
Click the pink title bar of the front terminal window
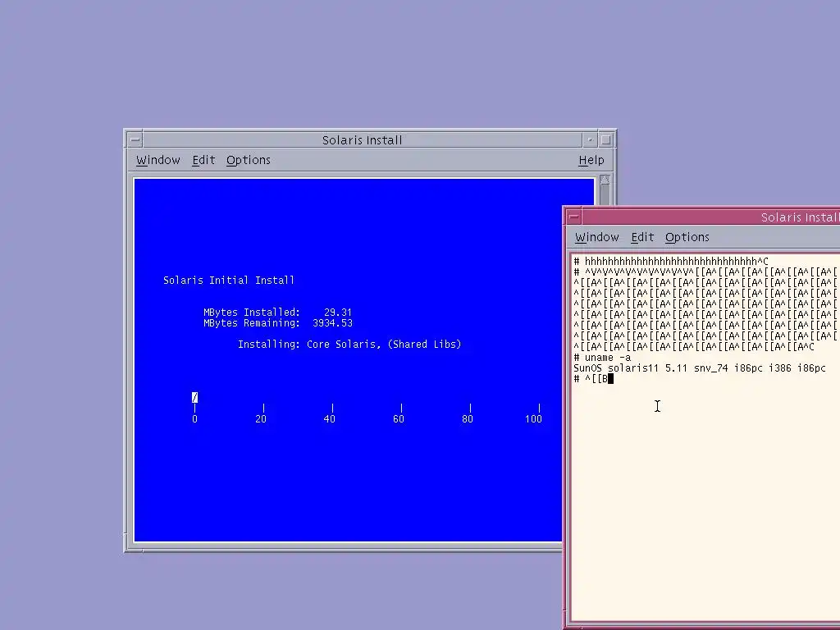pos(711,217)
